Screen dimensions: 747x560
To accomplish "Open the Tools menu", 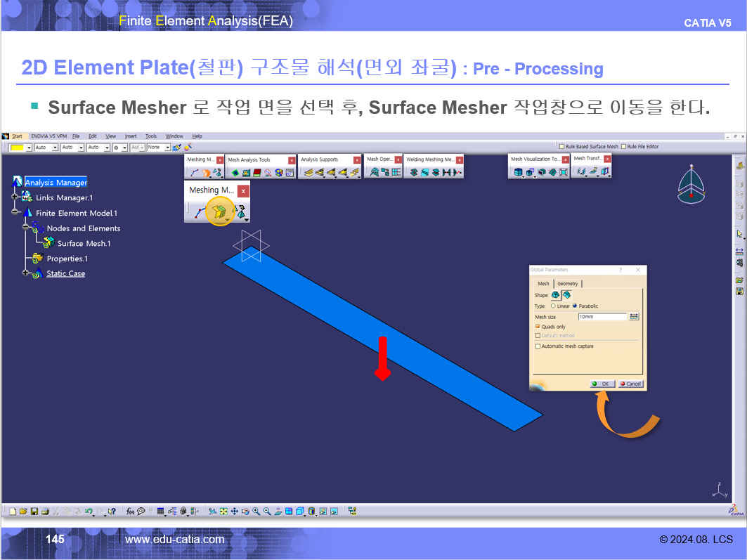I will click(x=151, y=136).
